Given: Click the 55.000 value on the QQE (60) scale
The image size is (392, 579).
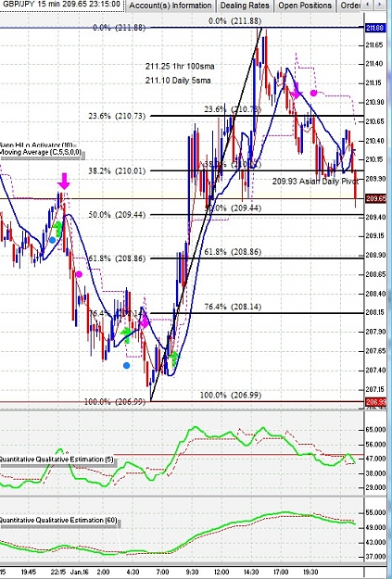Looking at the screenshot, I should [375, 513].
